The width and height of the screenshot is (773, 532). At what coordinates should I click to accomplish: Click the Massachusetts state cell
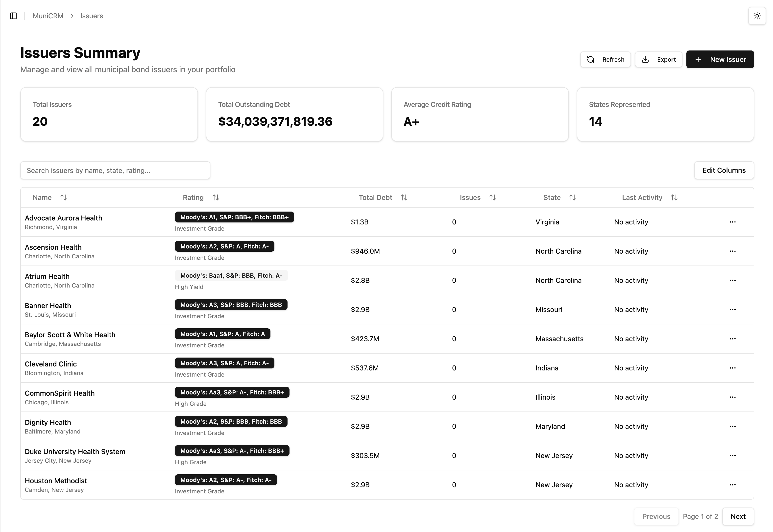pyautogui.click(x=560, y=339)
